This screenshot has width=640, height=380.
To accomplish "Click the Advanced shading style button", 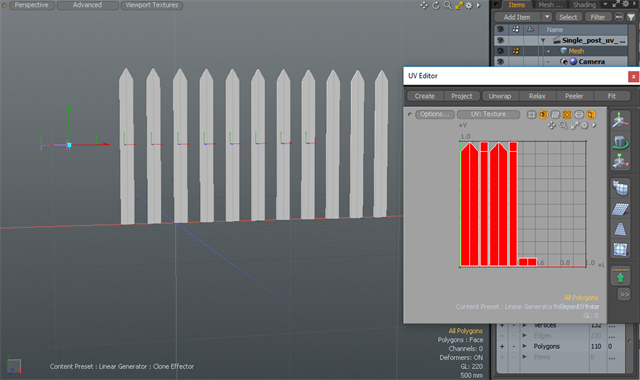I will [x=87, y=5].
